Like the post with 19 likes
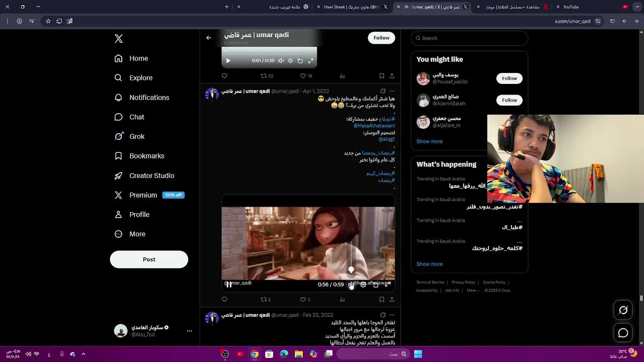644x362 pixels. pyautogui.click(x=306, y=76)
